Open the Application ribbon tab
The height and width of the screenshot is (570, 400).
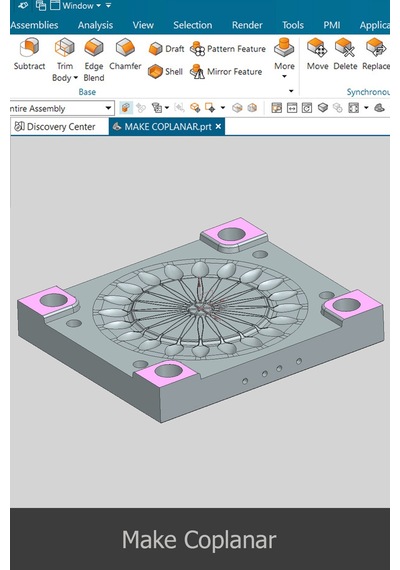pos(375,25)
